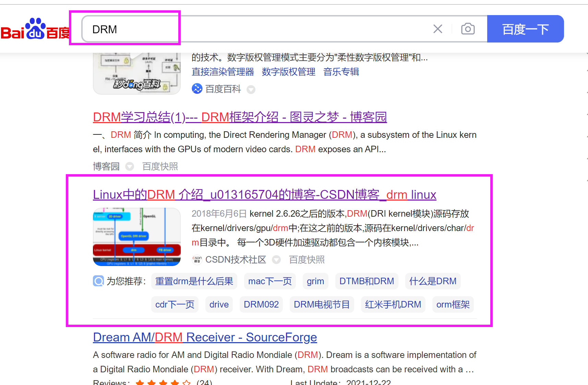Select the DRM电视节目 suggestion

(x=322, y=304)
